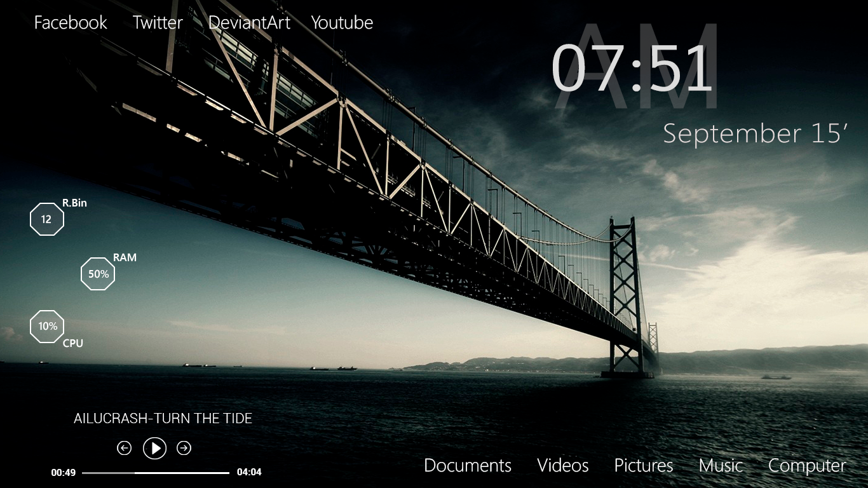Open the Twitter shortcut link

coord(158,23)
